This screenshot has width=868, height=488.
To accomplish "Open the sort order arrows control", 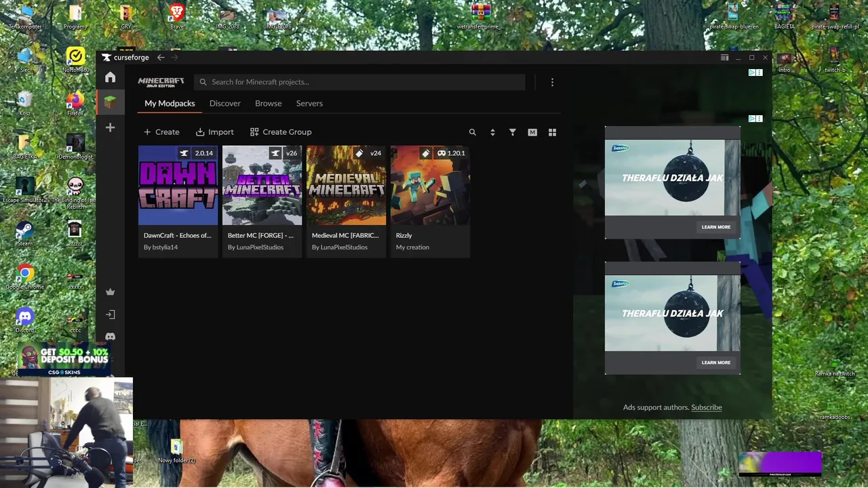I will coord(492,132).
